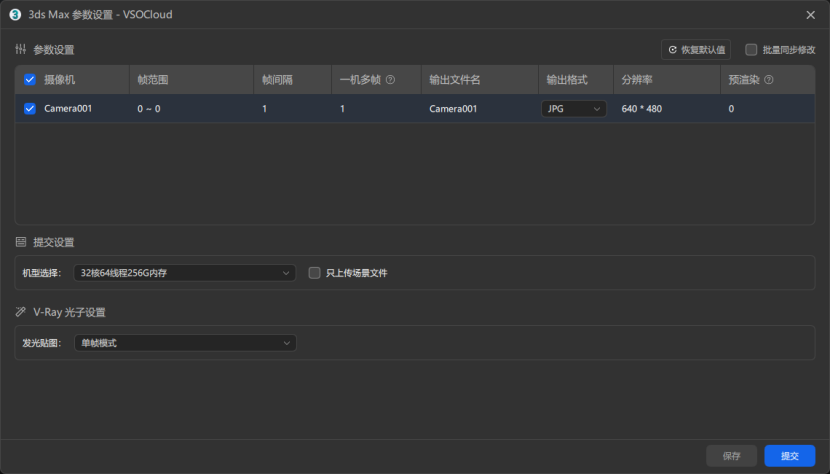Click the 恢复默认值 restore defaults button

tap(696, 49)
